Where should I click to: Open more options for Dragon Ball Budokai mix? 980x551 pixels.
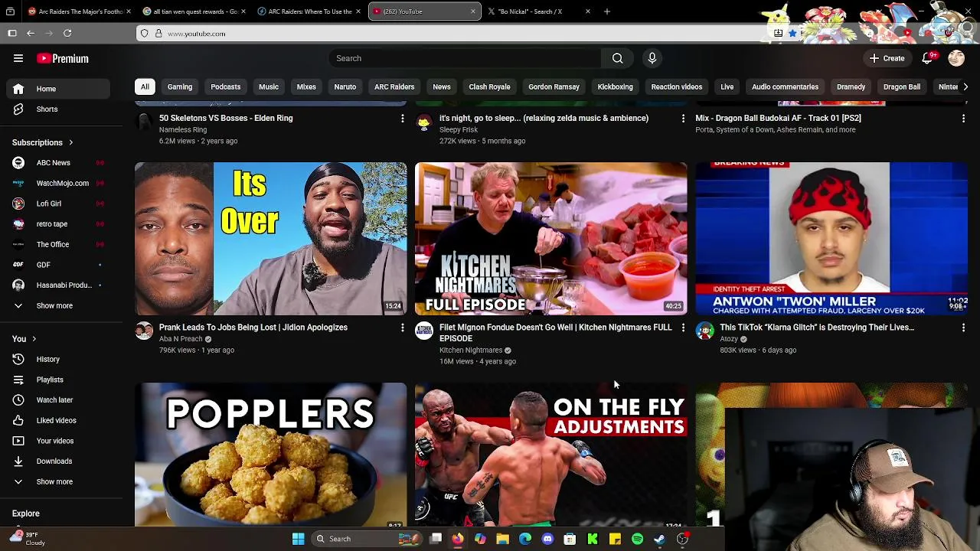tap(963, 119)
